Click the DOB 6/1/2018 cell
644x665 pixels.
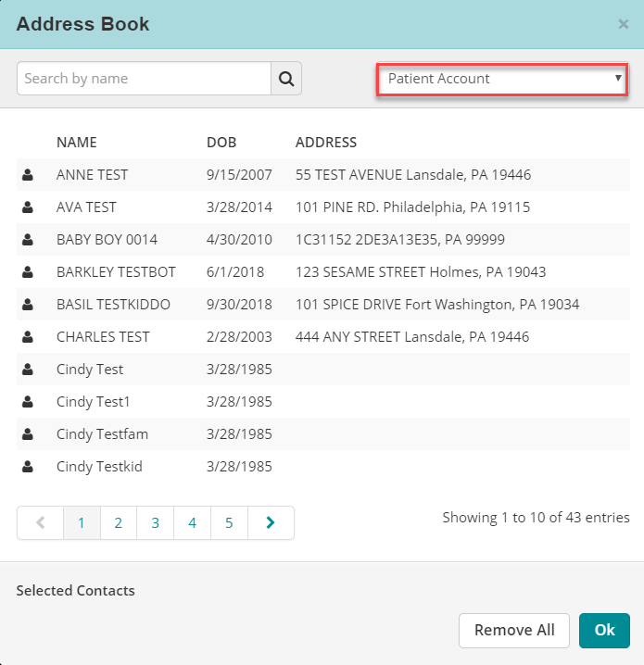(235, 272)
